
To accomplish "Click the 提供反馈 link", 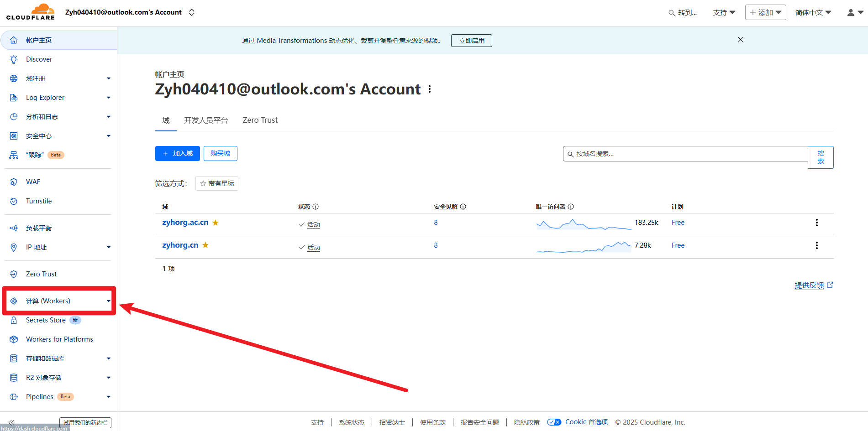I will (814, 286).
